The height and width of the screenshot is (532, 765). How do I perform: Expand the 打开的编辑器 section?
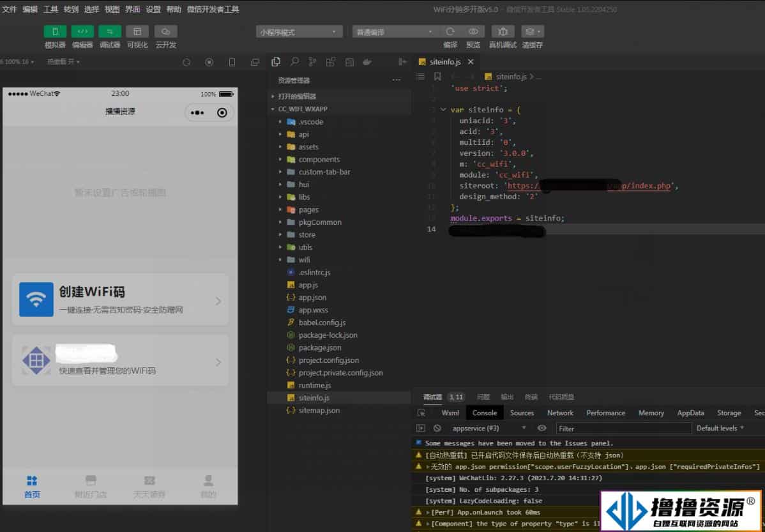pos(339,96)
